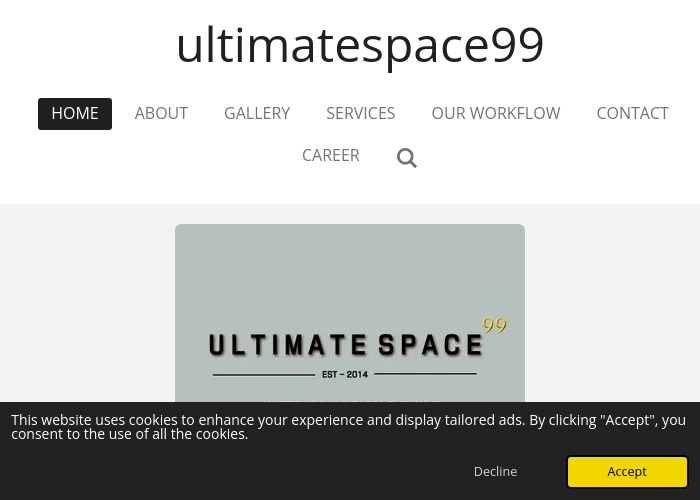Go to the HOME menu item
Screen dimensions: 700x500
coord(75,114)
